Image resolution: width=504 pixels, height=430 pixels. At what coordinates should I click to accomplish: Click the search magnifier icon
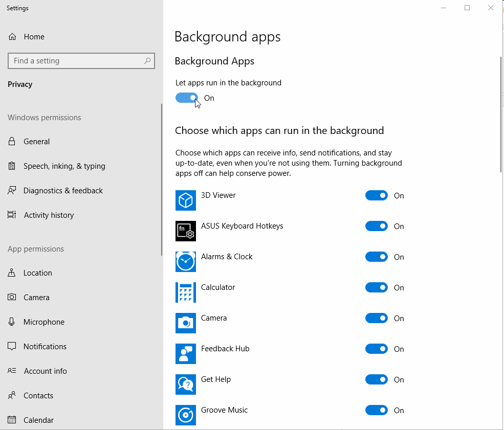147,61
